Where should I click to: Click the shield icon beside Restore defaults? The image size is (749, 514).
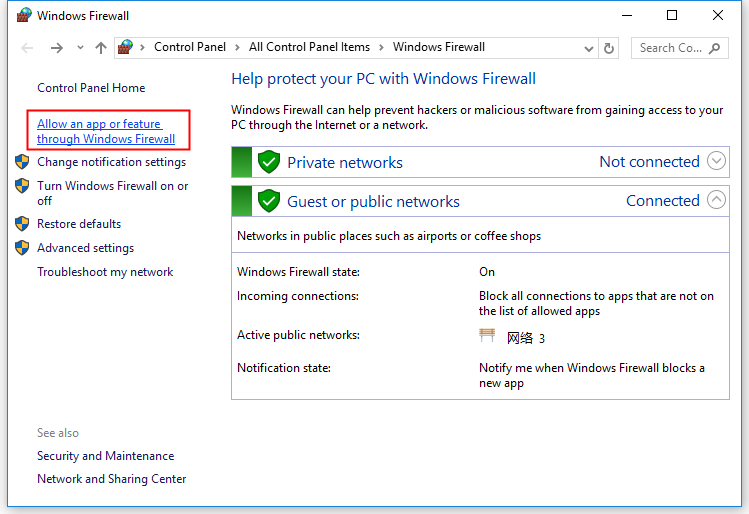click(x=22, y=223)
